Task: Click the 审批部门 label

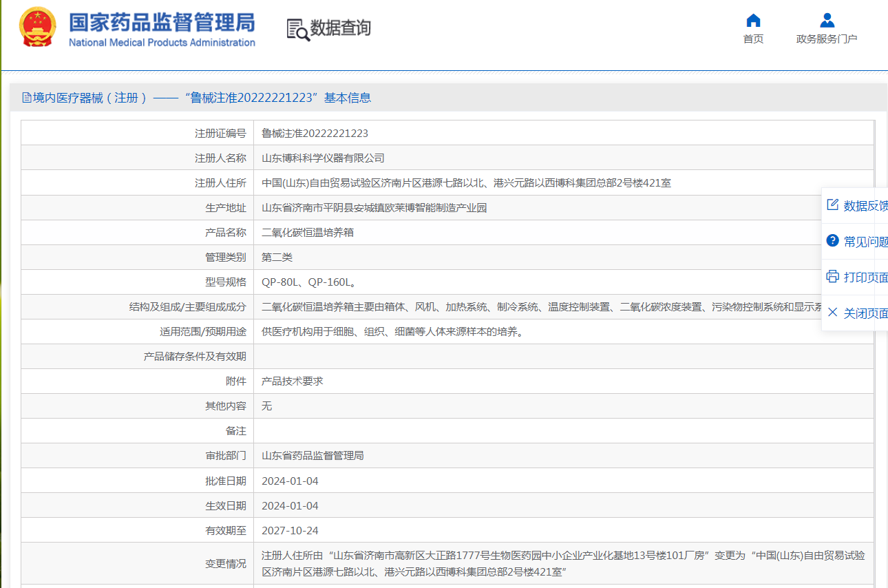Action: click(x=226, y=456)
